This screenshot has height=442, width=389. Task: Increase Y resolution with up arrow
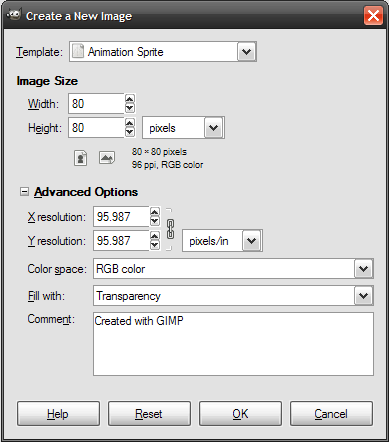tap(155, 236)
